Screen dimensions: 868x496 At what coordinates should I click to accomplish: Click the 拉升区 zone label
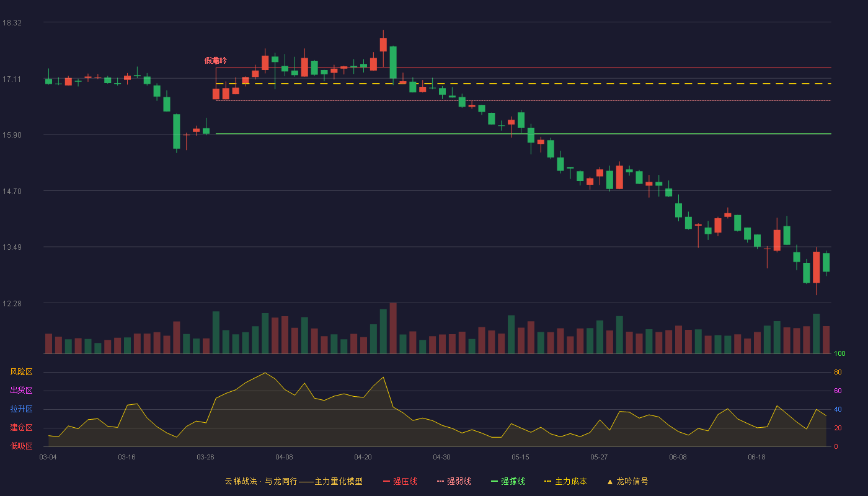(21, 409)
